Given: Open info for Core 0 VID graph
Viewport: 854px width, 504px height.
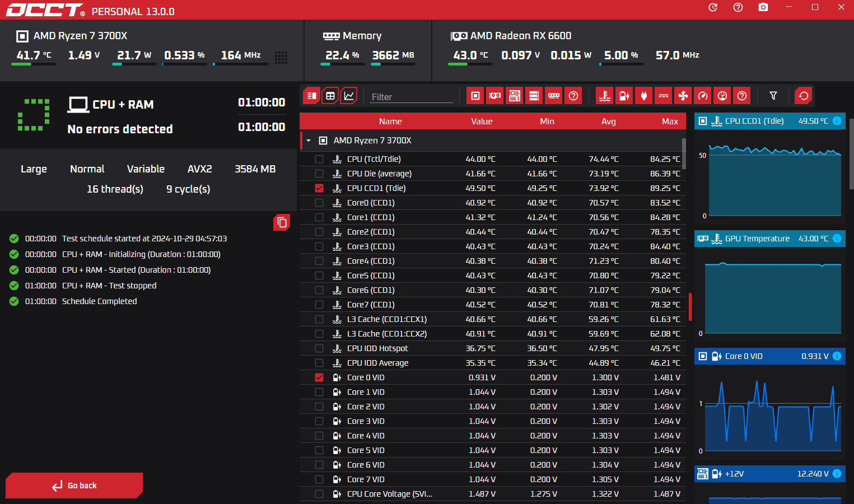Looking at the screenshot, I should coord(837,356).
